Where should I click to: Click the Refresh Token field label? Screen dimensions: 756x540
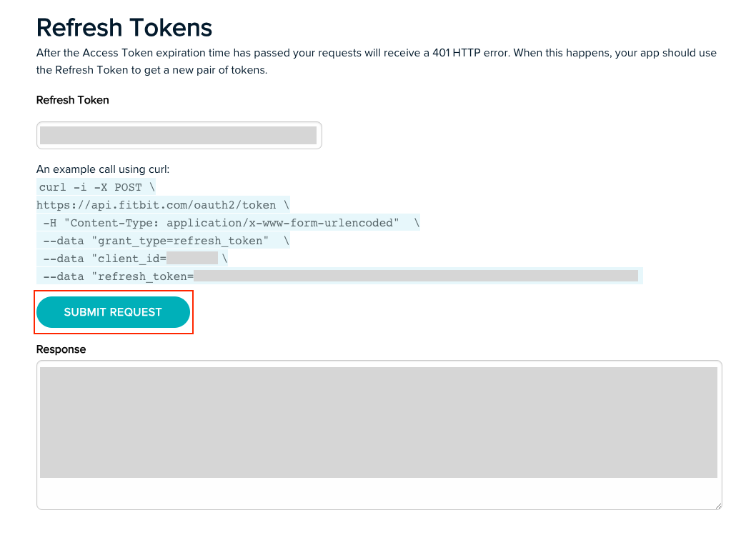tap(72, 100)
